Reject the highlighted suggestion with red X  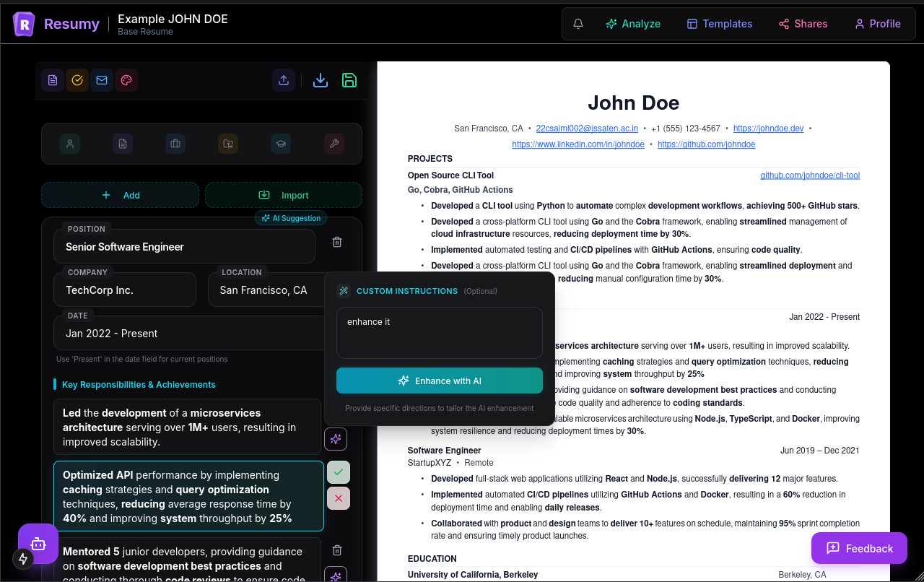coord(338,498)
